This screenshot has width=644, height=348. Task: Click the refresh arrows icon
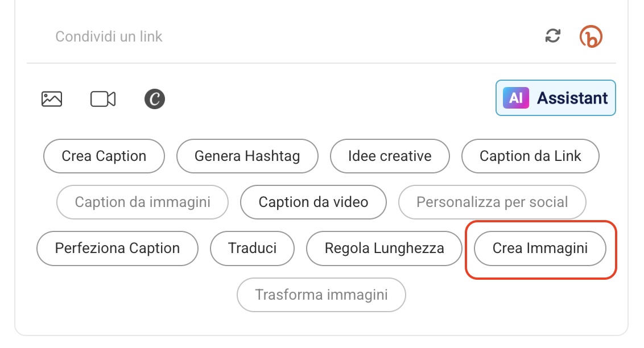(x=552, y=36)
